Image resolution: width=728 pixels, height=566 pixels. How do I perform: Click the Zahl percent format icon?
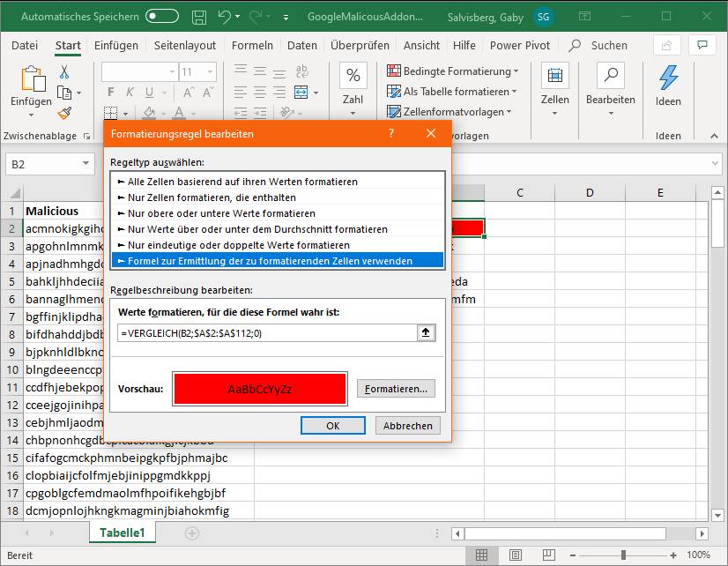coord(353,77)
